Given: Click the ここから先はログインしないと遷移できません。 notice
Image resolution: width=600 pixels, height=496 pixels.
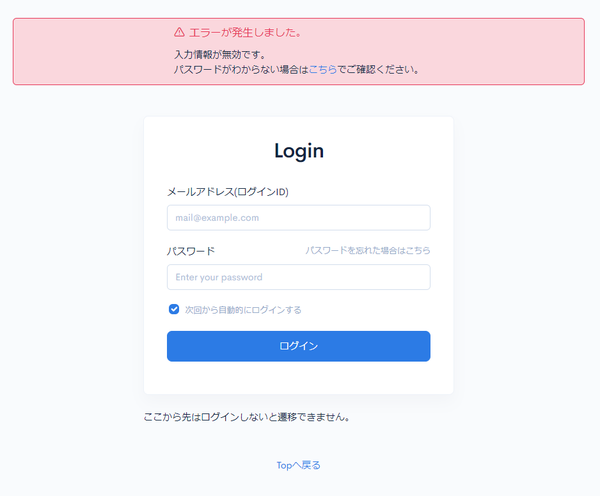Looking at the screenshot, I should coord(246,417).
